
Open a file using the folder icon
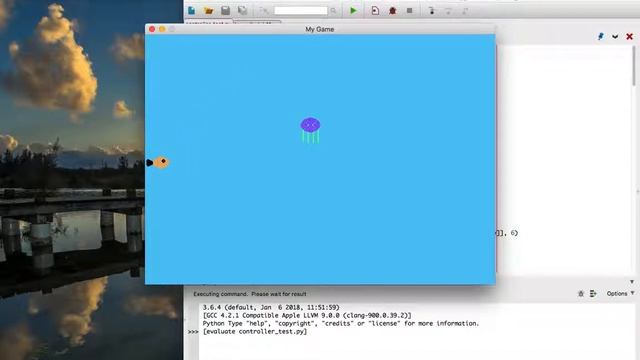pos(209,11)
